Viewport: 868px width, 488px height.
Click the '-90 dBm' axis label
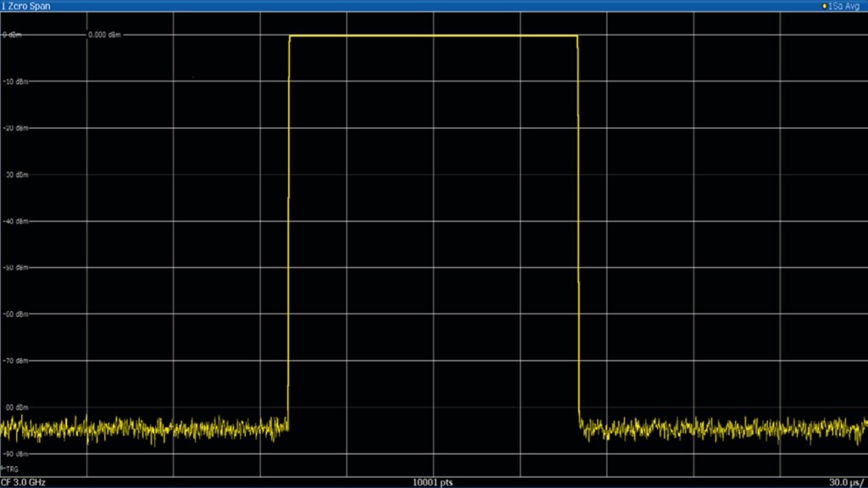click(x=15, y=454)
